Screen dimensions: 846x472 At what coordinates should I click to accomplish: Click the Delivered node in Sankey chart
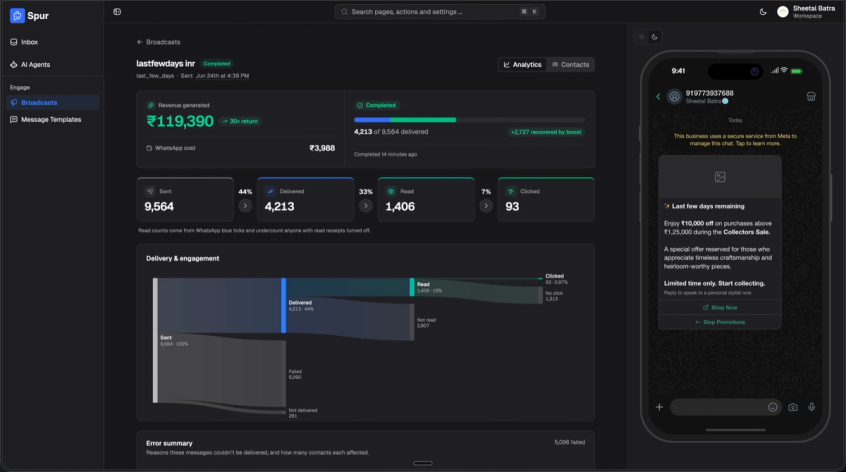[x=284, y=305]
